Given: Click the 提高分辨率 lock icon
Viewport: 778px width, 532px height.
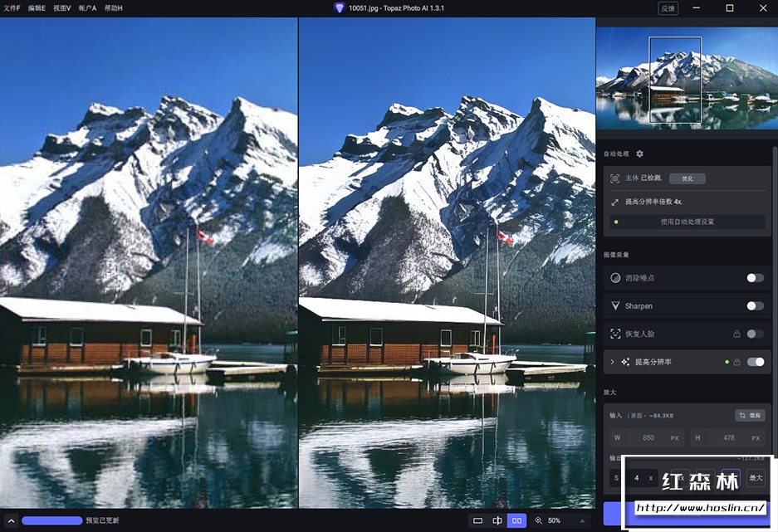Looking at the screenshot, I should click(x=736, y=362).
